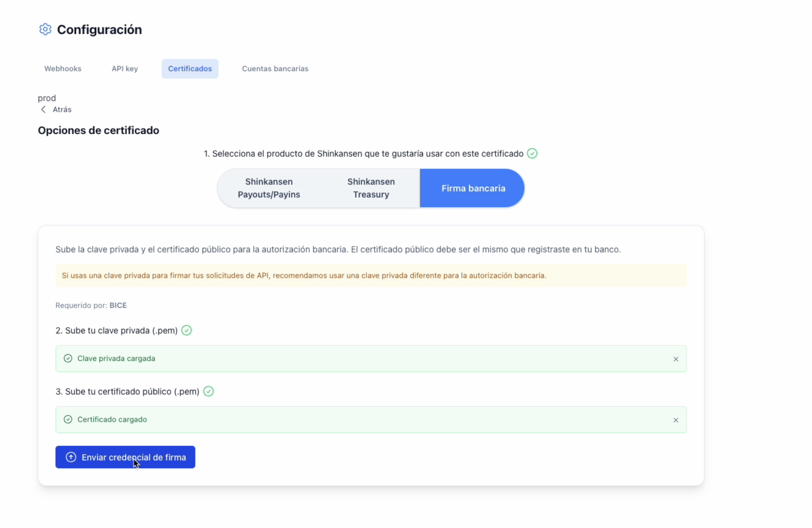Click the step 1 green check icon
Screen dimensions: 812x528
pos(532,154)
